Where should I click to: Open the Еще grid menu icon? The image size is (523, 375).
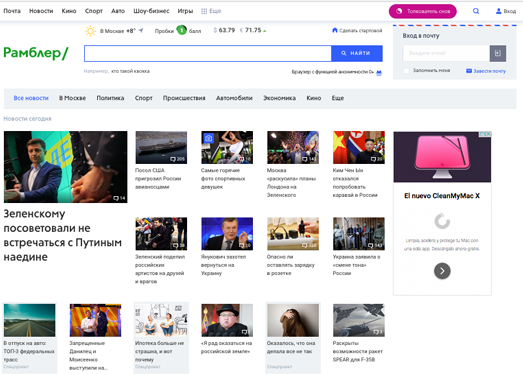coord(204,11)
